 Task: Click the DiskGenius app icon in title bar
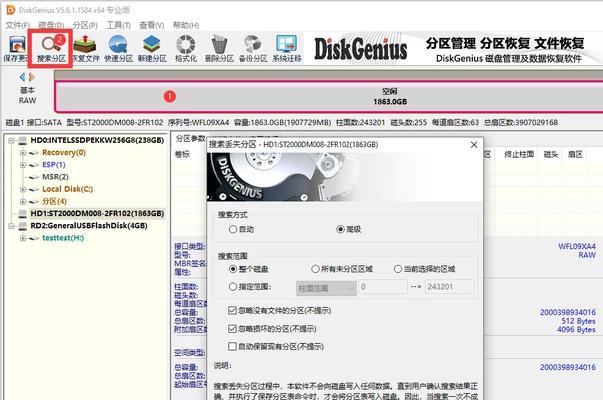tap(11, 10)
